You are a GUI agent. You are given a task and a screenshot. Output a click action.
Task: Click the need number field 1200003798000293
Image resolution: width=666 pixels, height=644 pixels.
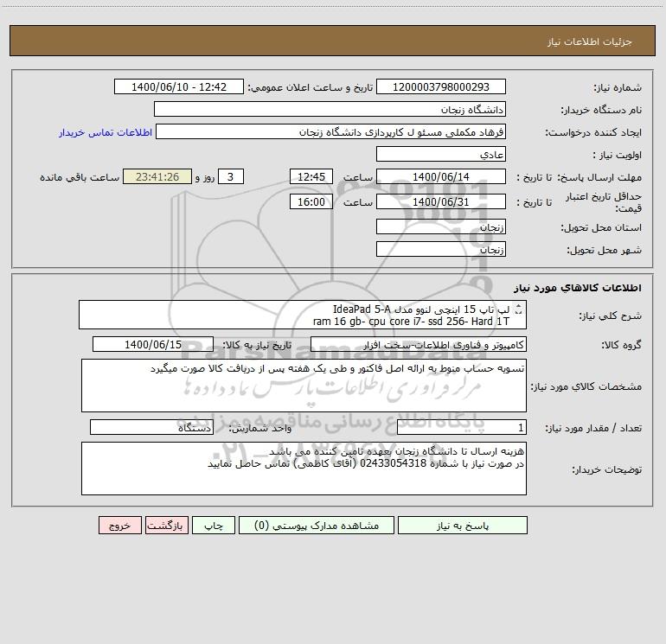(x=441, y=86)
